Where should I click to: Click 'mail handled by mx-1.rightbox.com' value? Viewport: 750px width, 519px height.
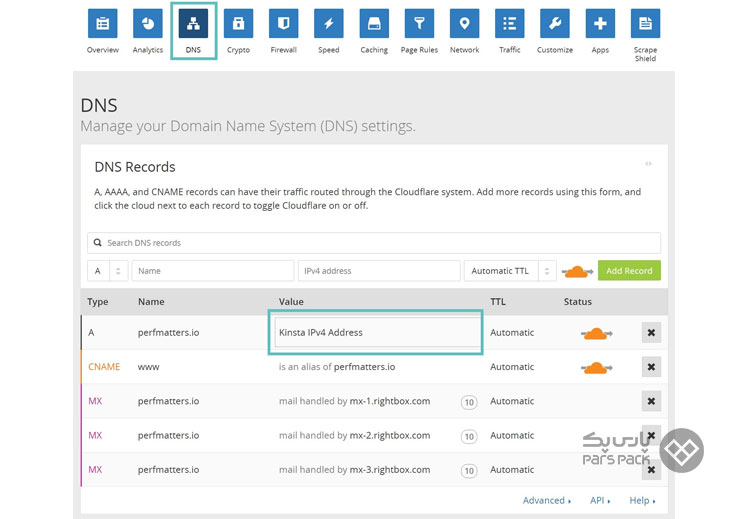[354, 401]
